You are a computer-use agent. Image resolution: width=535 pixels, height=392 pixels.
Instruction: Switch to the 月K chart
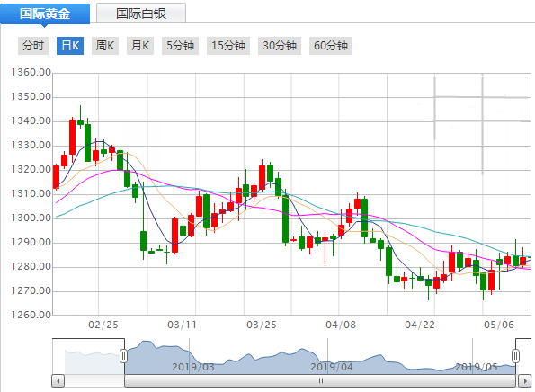tap(140, 45)
